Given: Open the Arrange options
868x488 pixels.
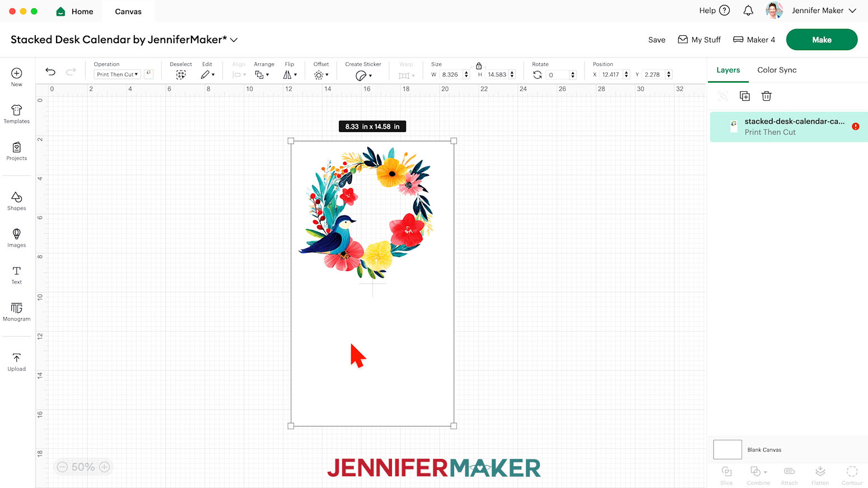Looking at the screenshot, I should point(262,74).
